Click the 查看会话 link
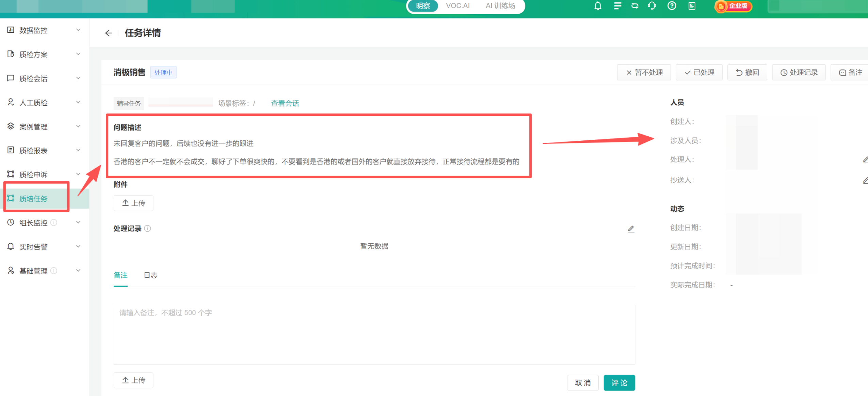Screen dimensions: 868x396 [x=285, y=103]
